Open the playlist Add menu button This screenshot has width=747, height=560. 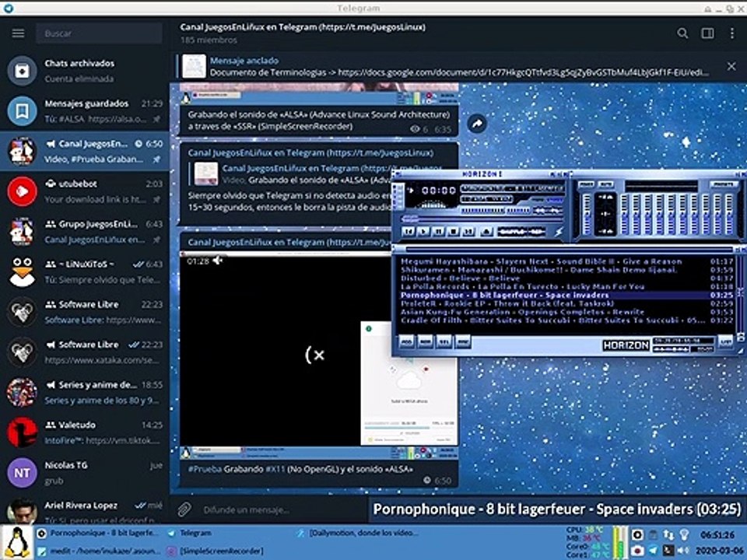coord(406,342)
